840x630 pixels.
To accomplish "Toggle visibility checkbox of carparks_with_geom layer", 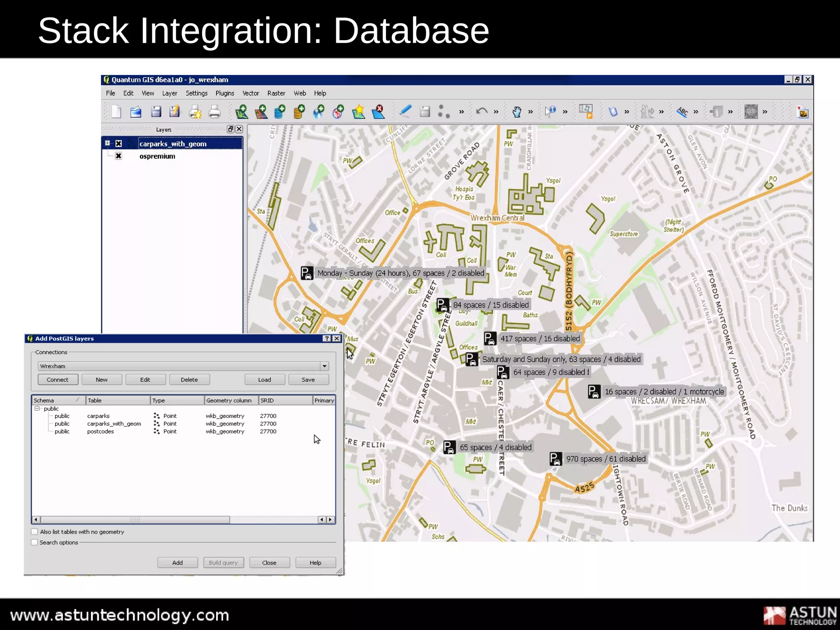I will 119,144.
